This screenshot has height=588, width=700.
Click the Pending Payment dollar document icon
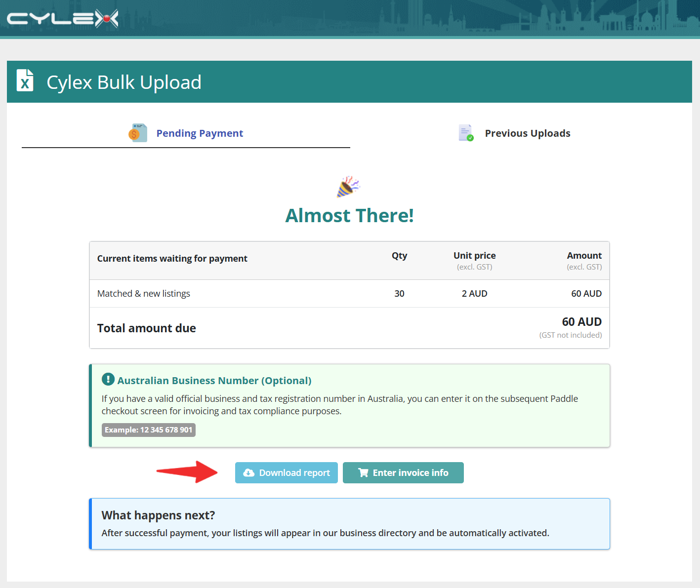coord(138,133)
